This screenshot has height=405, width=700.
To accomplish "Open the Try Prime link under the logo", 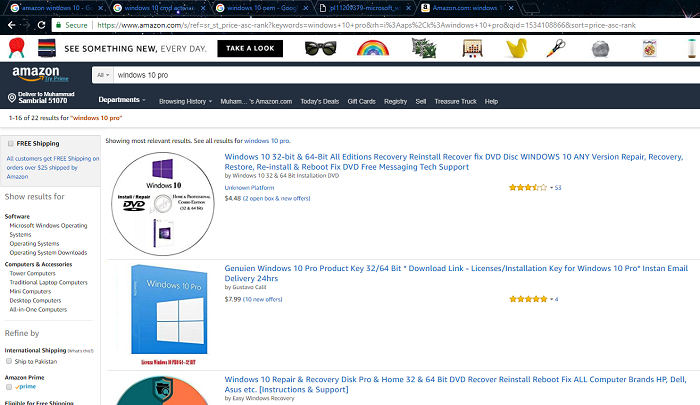I will click(57, 79).
